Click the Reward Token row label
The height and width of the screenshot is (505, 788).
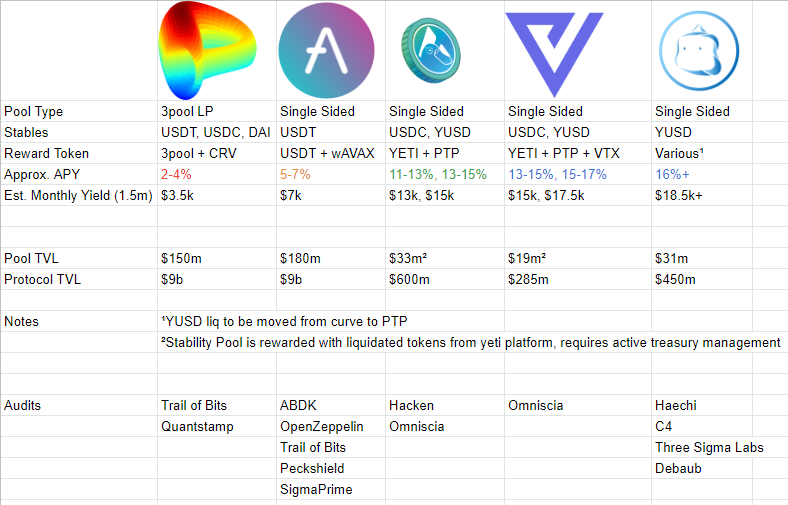click(46, 153)
